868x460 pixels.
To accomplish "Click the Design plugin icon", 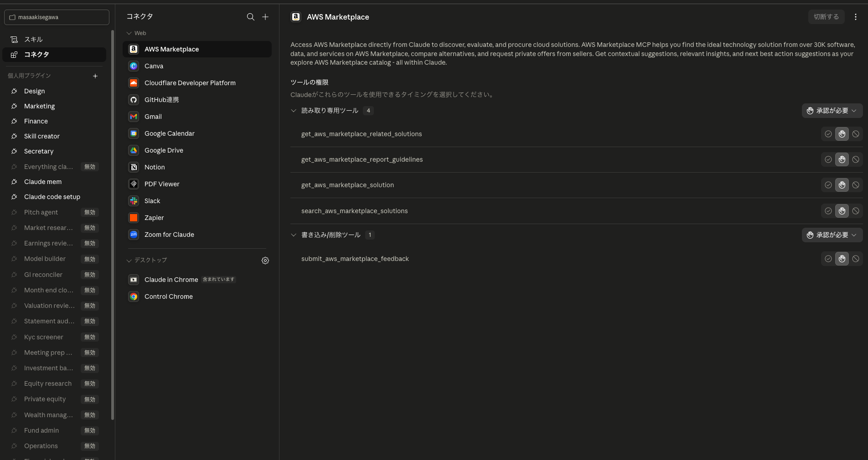I will 14,91.
